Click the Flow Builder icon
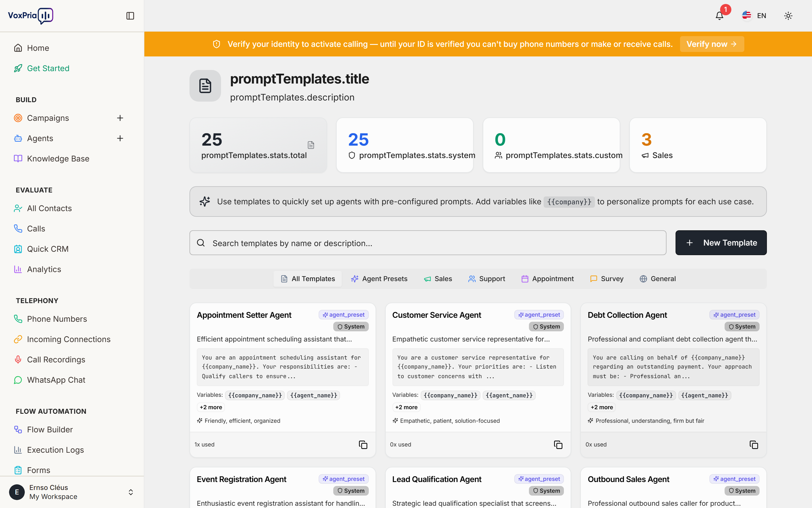 coord(18,429)
